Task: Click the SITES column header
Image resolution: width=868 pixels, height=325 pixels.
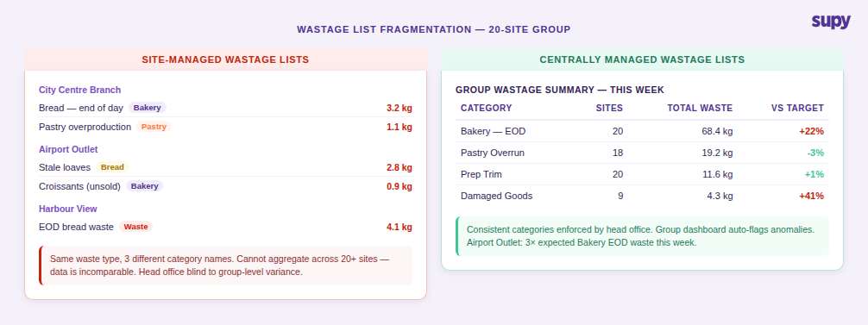Action: point(609,108)
